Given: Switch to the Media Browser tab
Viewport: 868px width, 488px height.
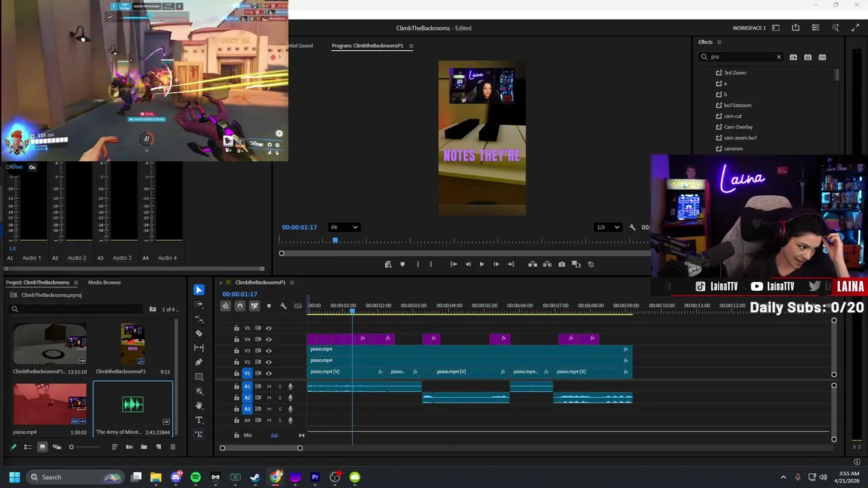Looking at the screenshot, I should click(x=104, y=283).
